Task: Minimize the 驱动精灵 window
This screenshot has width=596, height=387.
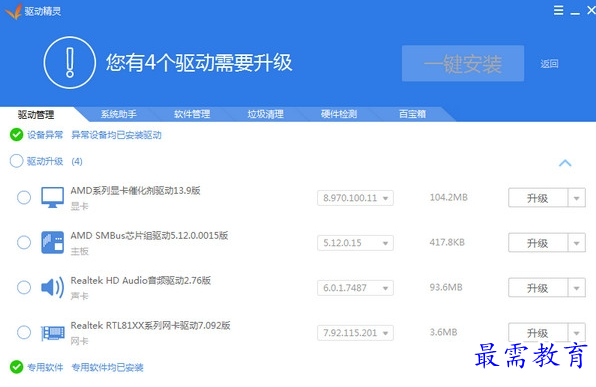Action: pos(575,13)
